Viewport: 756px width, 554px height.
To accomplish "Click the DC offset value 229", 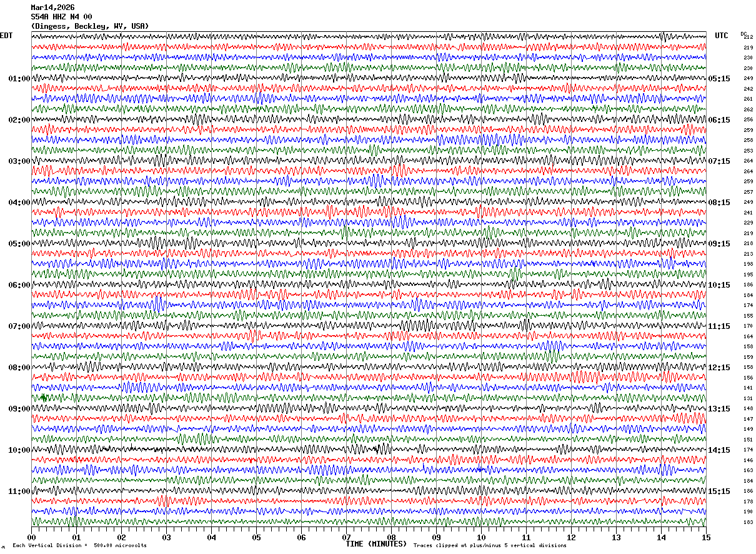I will point(748,223).
